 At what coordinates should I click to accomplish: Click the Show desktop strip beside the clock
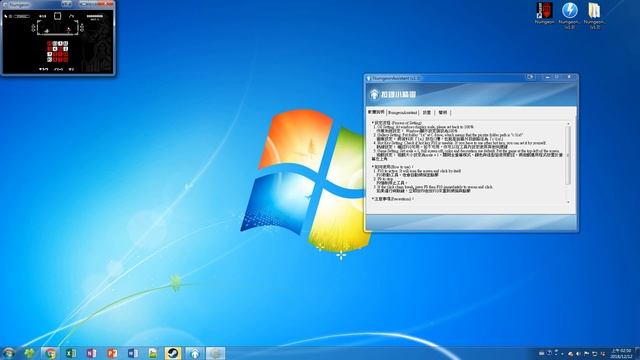638,353
